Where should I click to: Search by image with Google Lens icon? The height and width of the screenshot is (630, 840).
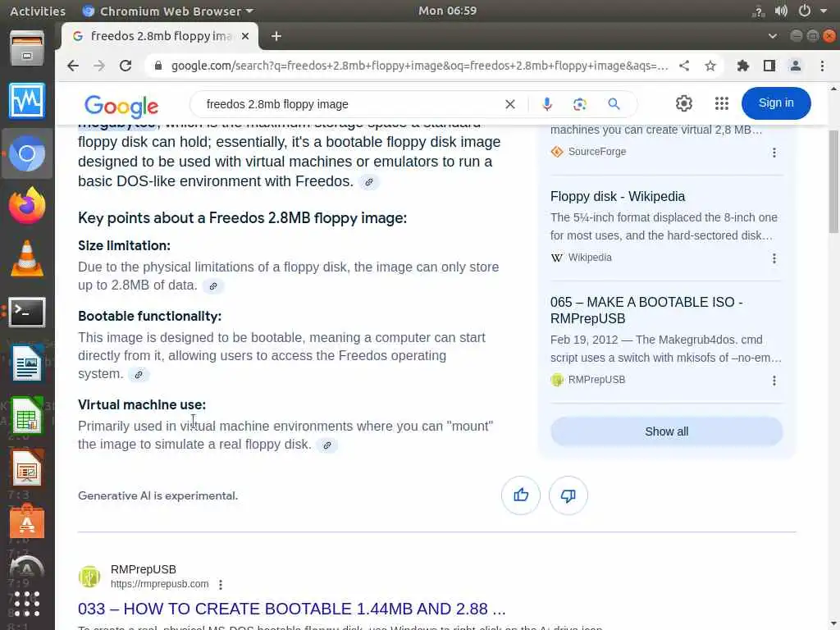coord(580,104)
